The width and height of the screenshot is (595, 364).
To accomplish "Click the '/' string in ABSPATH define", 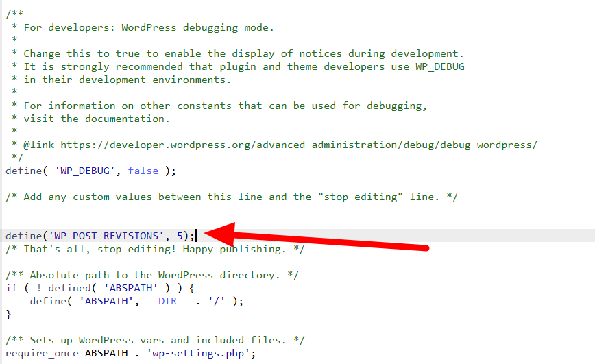I will coord(217,301).
